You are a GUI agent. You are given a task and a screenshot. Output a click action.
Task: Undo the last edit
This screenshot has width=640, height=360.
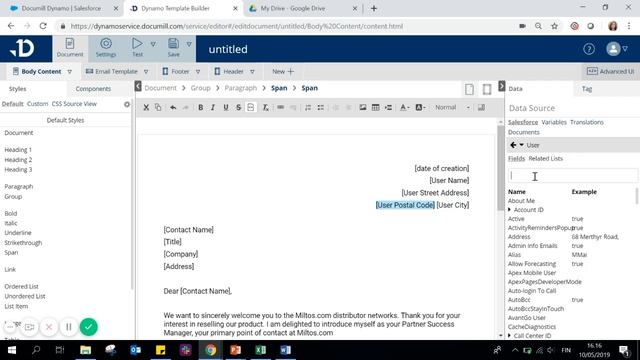pos(173,107)
